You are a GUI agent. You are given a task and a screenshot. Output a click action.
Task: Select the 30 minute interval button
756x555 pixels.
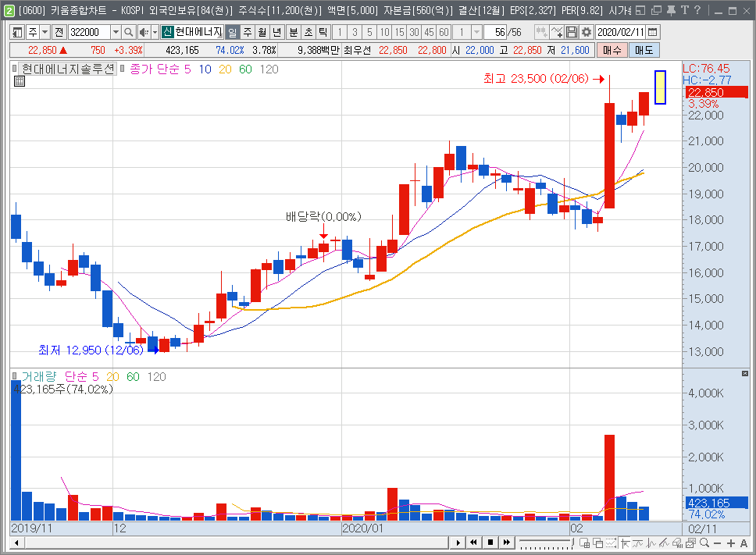point(414,32)
